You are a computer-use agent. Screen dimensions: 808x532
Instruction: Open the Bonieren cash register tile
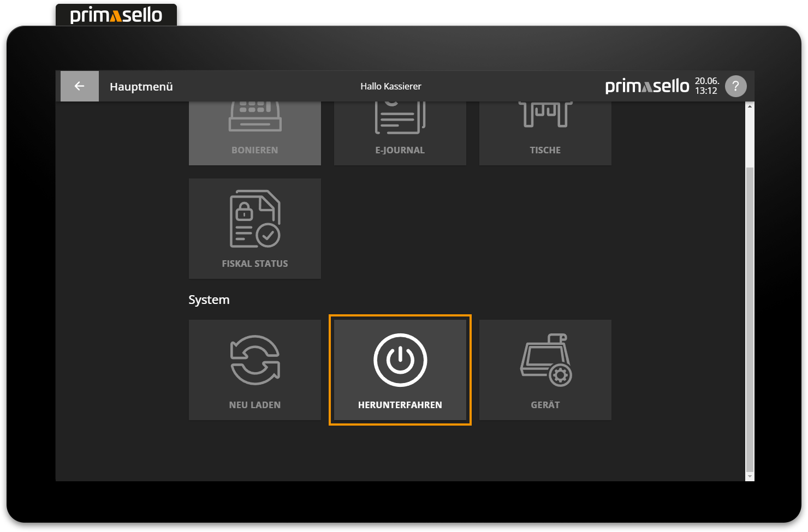pyautogui.click(x=254, y=133)
